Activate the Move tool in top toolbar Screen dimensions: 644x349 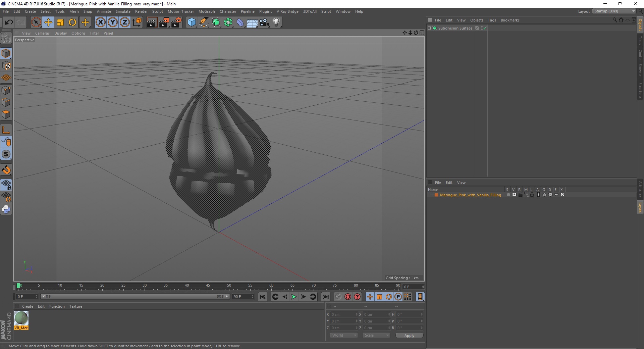pyautogui.click(x=48, y=22)
